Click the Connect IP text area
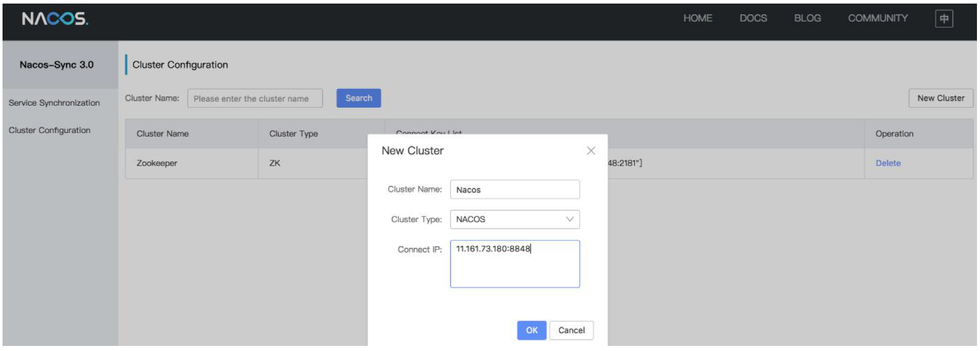The image size is (980, 351). point(515,264)
